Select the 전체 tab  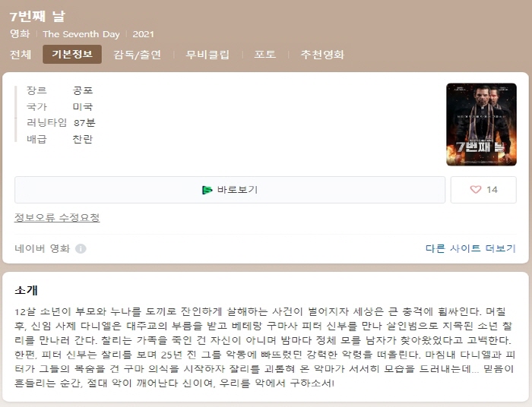point(21,54)
